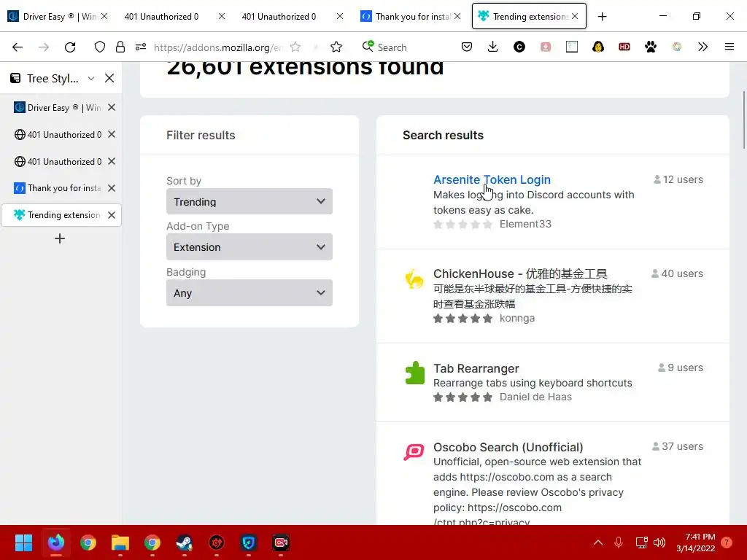Open the tracking protection shield icon
Screen dimensions: 747x560
coord(99,47)
